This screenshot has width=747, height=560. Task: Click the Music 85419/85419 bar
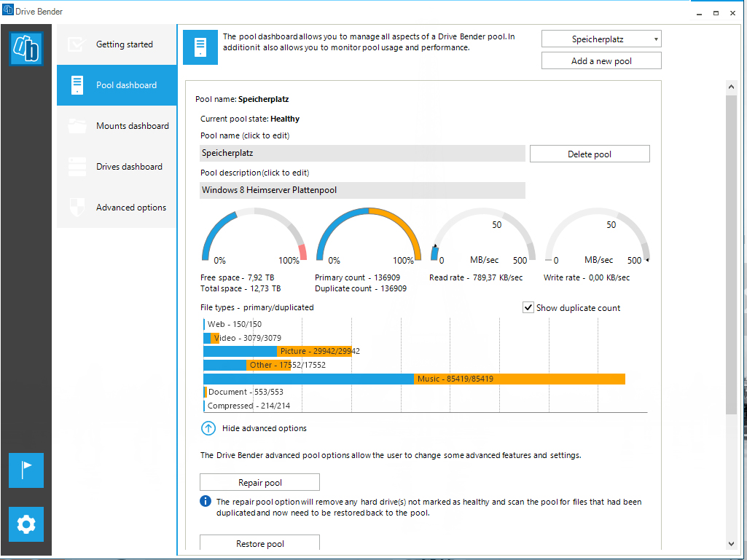(415, 379)
